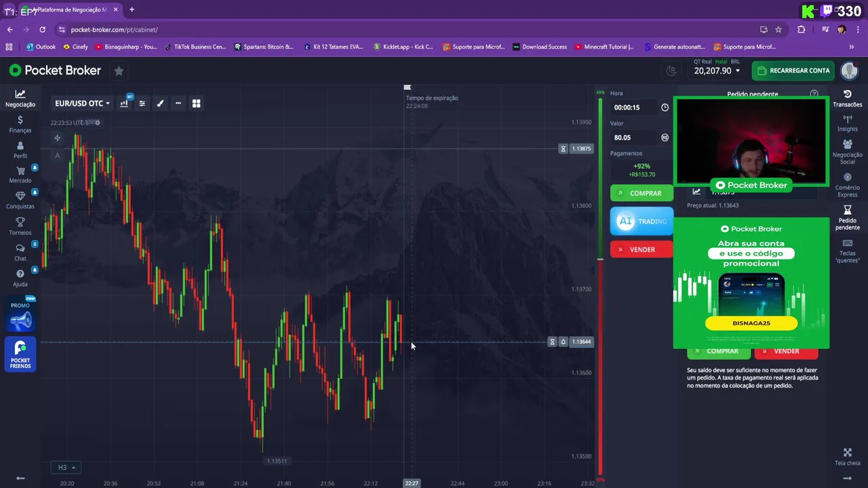Viewport: 868px width, 488px height.
Task: Click the Hora 00:00:15 input field
Action: click(x=635, y=107)
